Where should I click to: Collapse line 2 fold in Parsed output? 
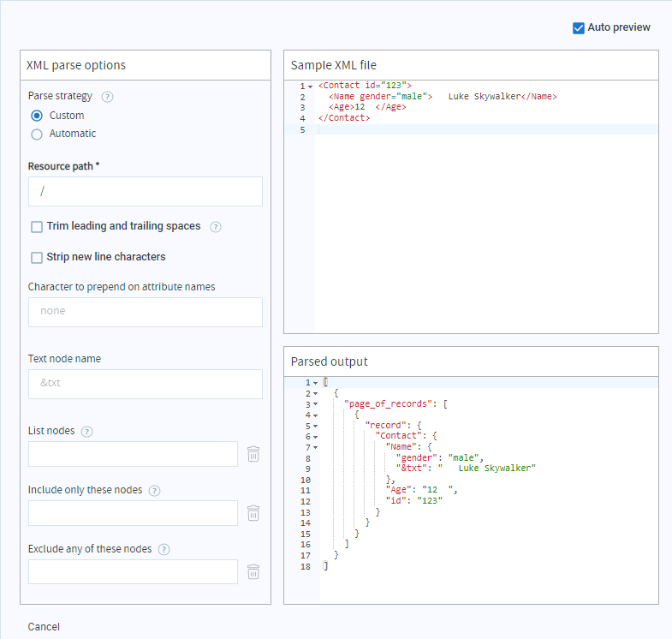click(315, 394)
